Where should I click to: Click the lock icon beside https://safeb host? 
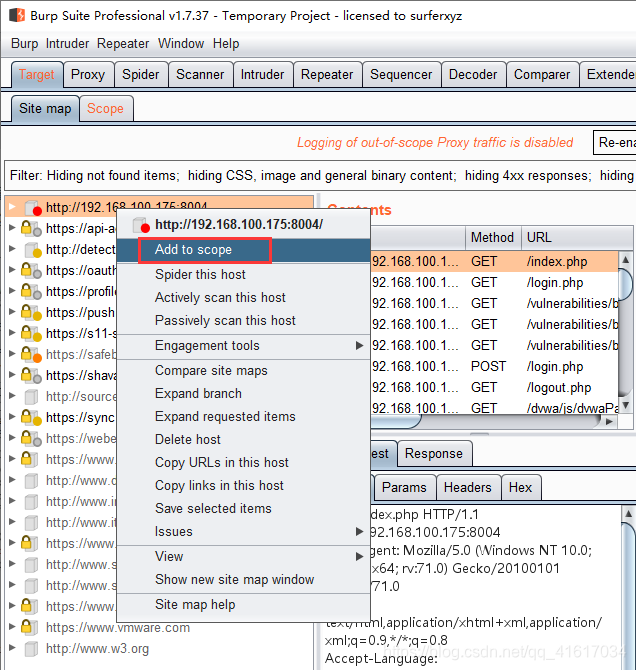tap(31, 354)
